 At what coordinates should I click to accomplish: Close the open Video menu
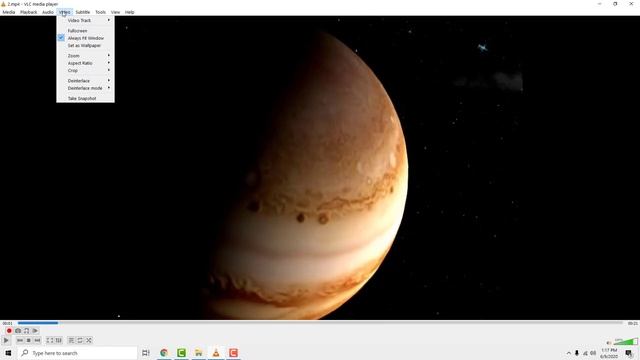coord(64,12)
